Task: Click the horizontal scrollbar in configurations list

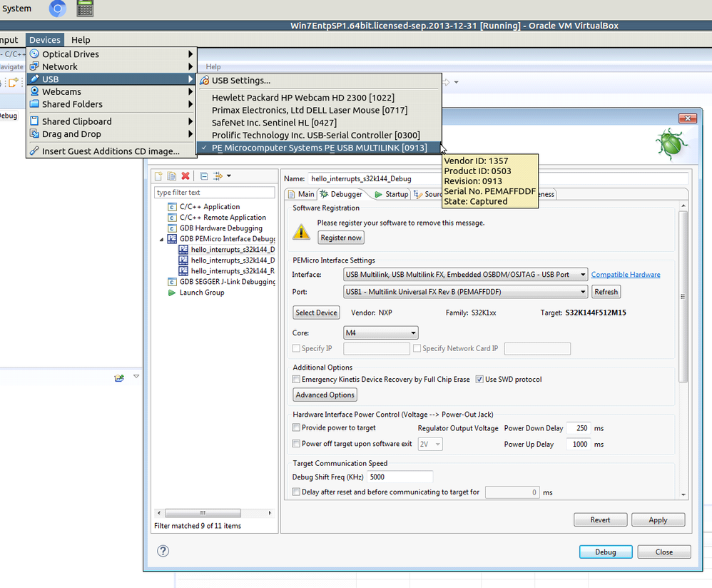Action: [x=203, y=513]
